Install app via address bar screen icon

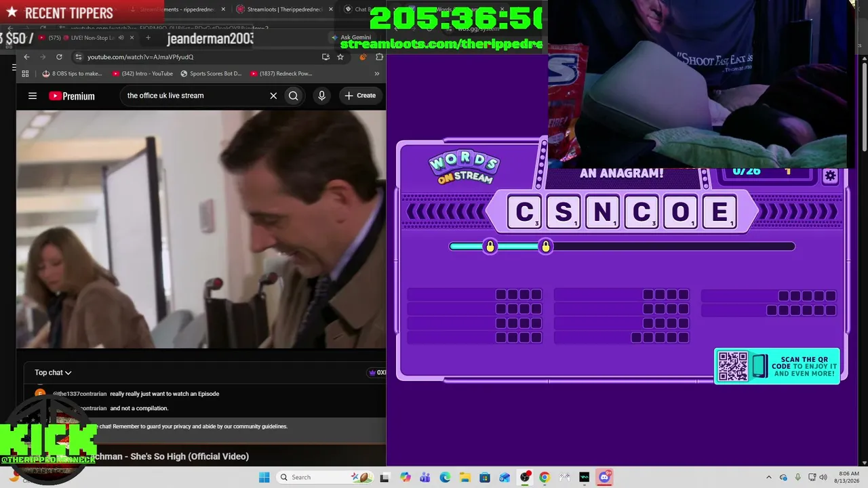coord(325,57)
